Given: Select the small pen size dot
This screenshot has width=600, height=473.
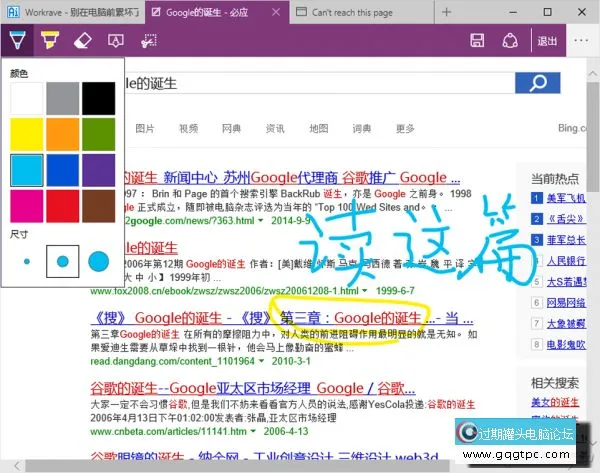Looking at the screenshot, I should pos(26,261).
